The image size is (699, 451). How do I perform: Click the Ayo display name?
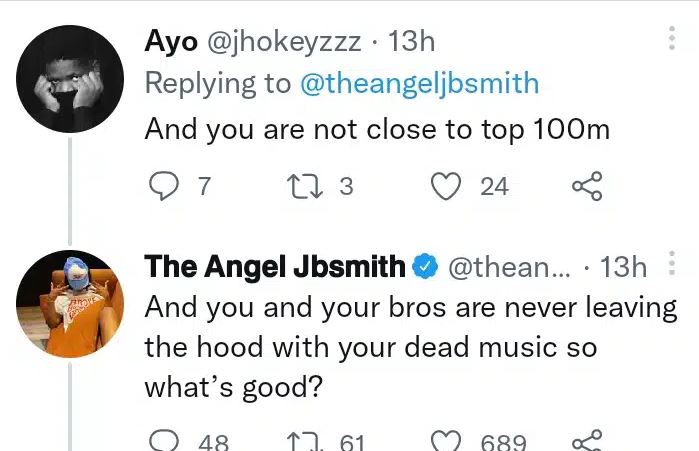[170, 41]
